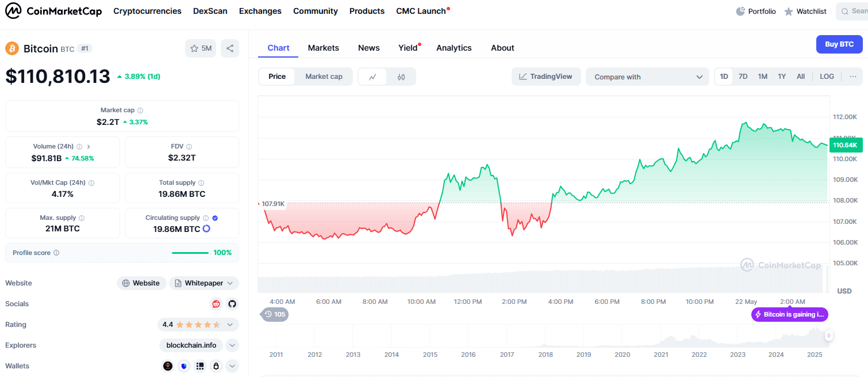868x377 pixels.
Task: Open CMC Launch in top navigation
Action: [421, 11]
